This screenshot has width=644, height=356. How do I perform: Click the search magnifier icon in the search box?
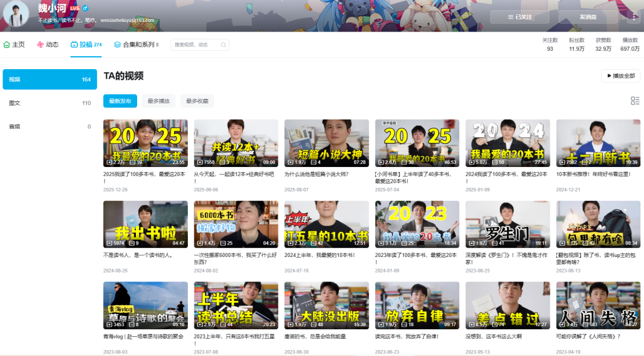pos(223,45)
